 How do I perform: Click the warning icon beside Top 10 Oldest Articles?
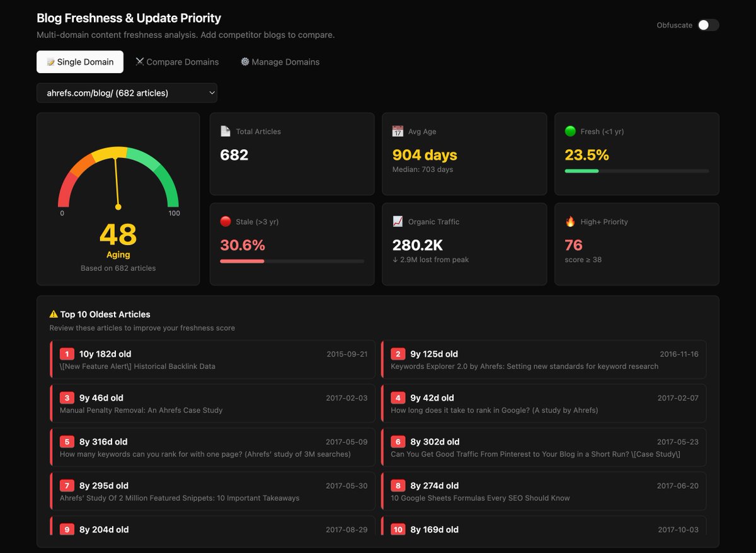click(x=54, y=314)
